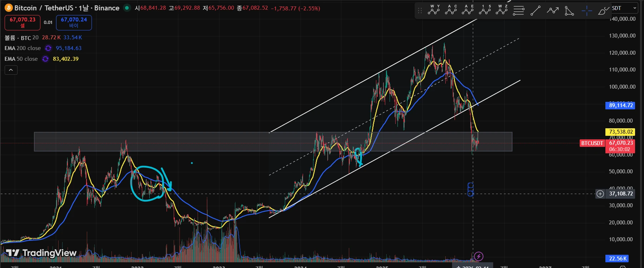Screen dimensions: 644x268
Task: Click the 37,108.72 crosshair price label
Action: pos(621,194)
